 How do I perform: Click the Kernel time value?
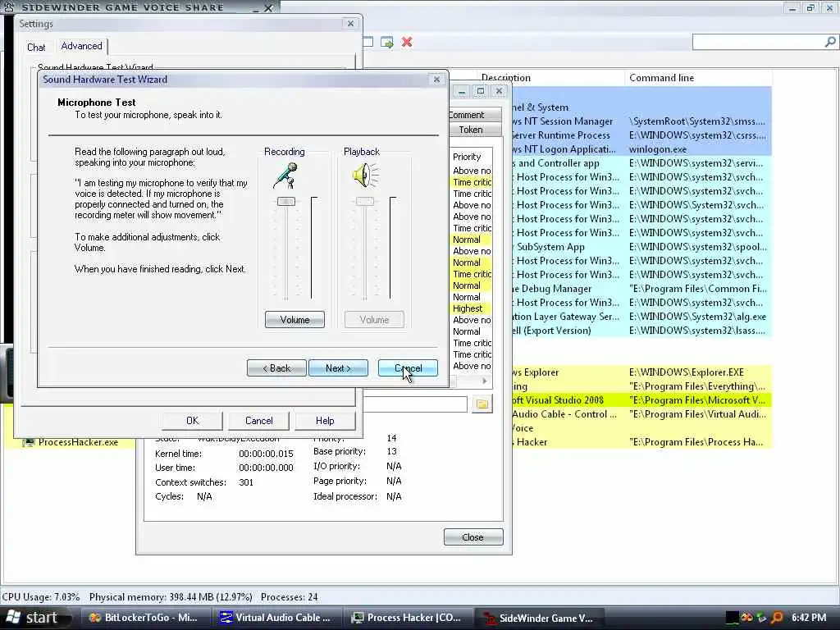(266, 454)
